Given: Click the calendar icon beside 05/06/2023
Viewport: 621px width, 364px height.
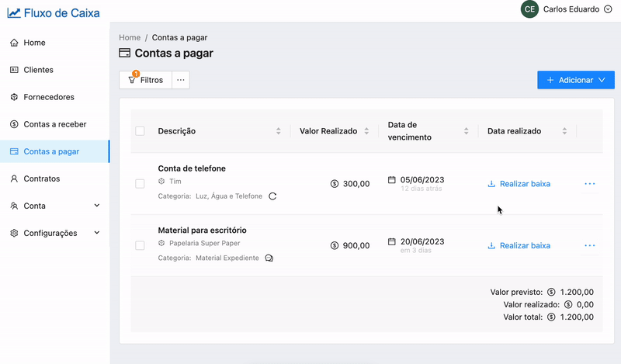Looking at the screenshot, I should click(392, 180).
